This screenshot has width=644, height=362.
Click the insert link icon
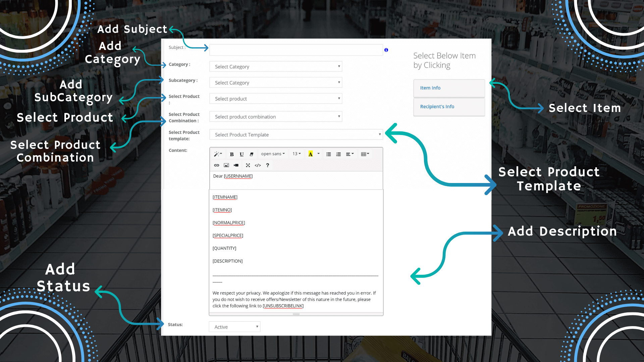click(x=217, y=165)
